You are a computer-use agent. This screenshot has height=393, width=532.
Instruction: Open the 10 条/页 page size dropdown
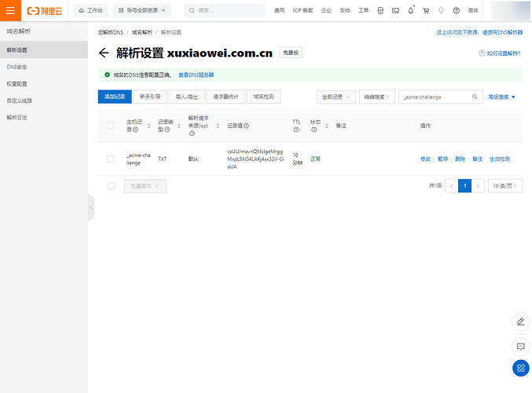point(505,186)
